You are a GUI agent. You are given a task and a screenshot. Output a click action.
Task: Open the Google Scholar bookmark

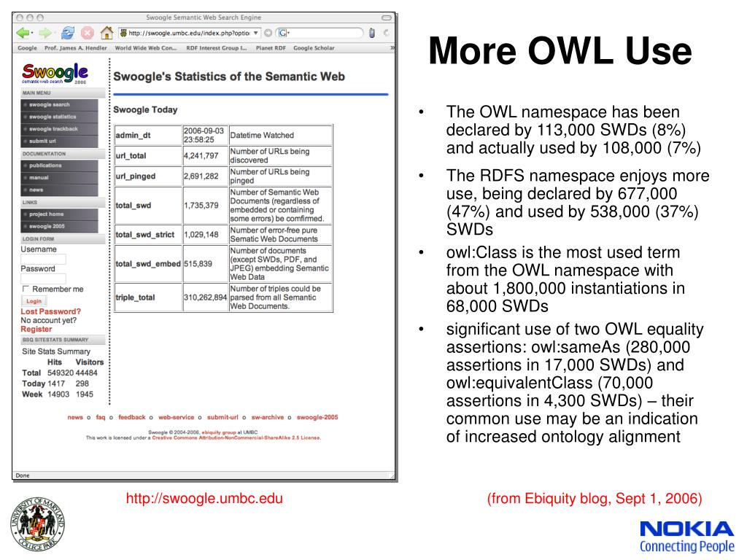314,47
